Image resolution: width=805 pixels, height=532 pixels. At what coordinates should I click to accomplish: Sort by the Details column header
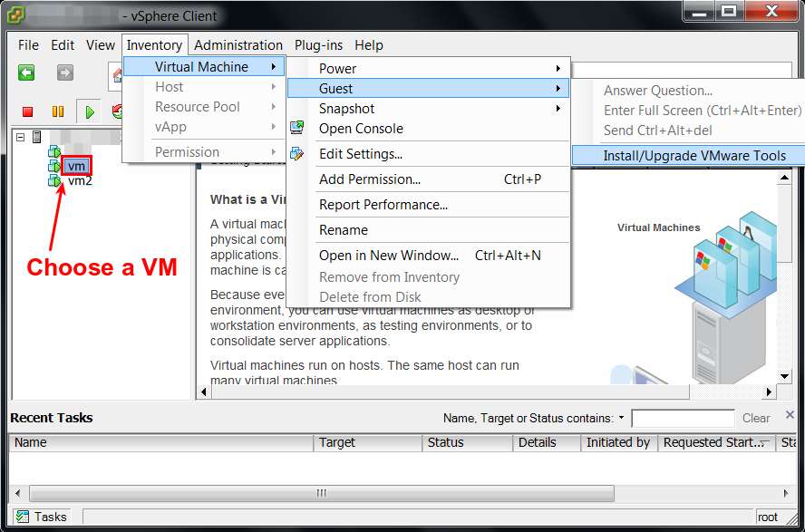point(547,442)
